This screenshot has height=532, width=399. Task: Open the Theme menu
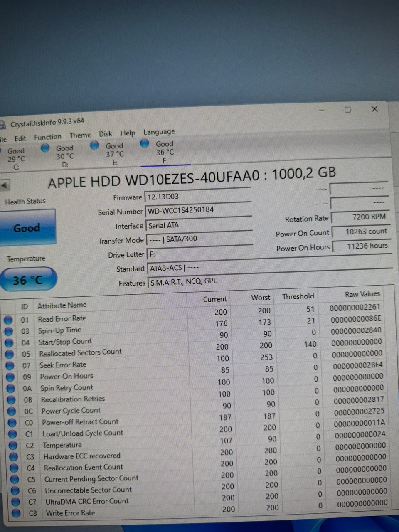click(80, 135)
